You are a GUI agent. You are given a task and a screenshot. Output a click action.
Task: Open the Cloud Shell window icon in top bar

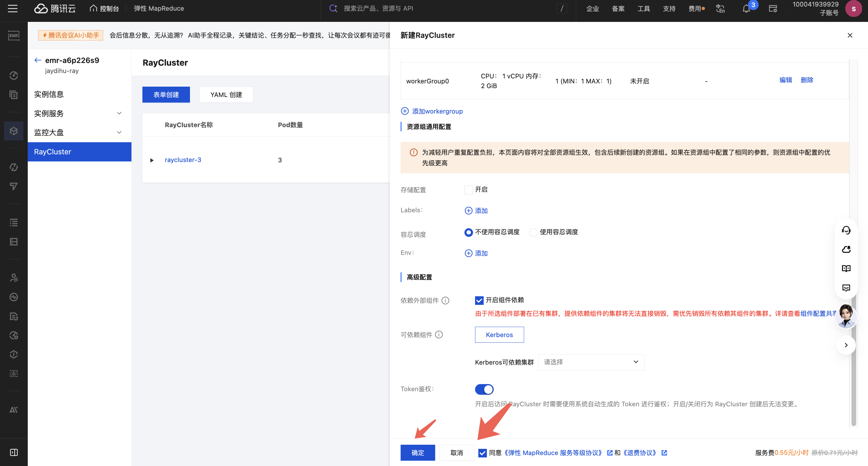tap(773, 9)
